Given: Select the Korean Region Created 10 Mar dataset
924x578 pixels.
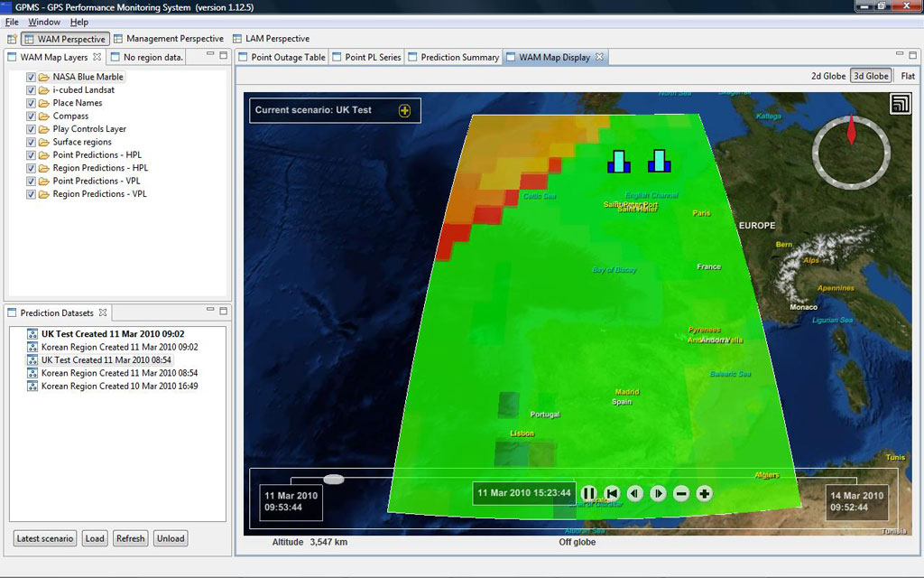Looking at the screenshot, I should click(x=117, y=386).
